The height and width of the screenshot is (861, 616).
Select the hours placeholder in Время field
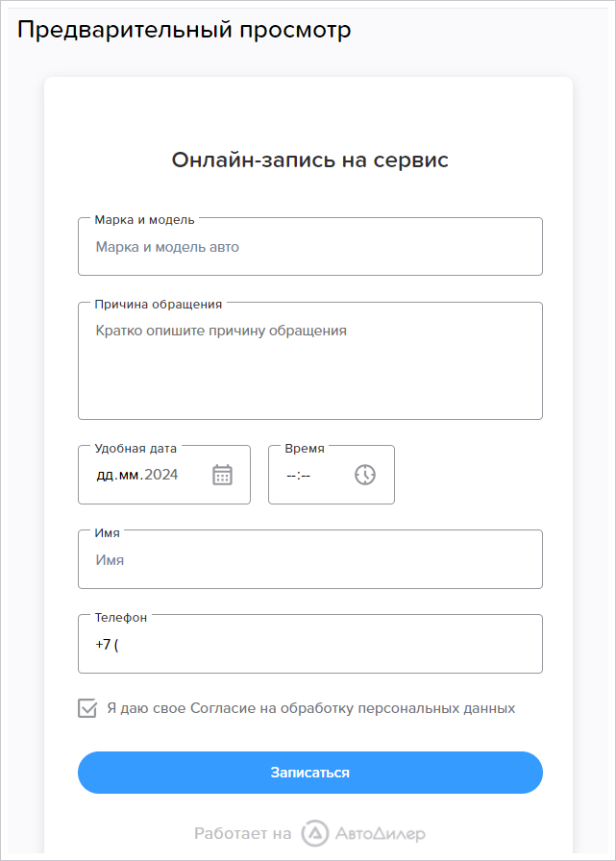290,476
